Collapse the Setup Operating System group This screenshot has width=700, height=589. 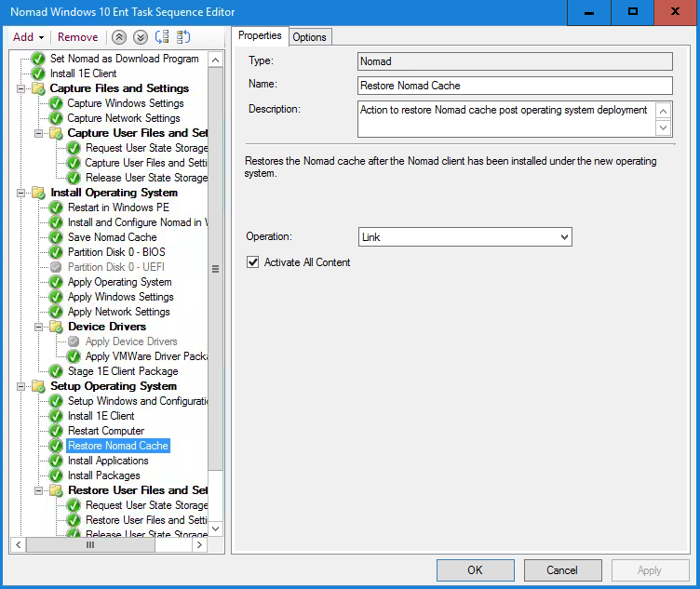[x=22, y=386]
